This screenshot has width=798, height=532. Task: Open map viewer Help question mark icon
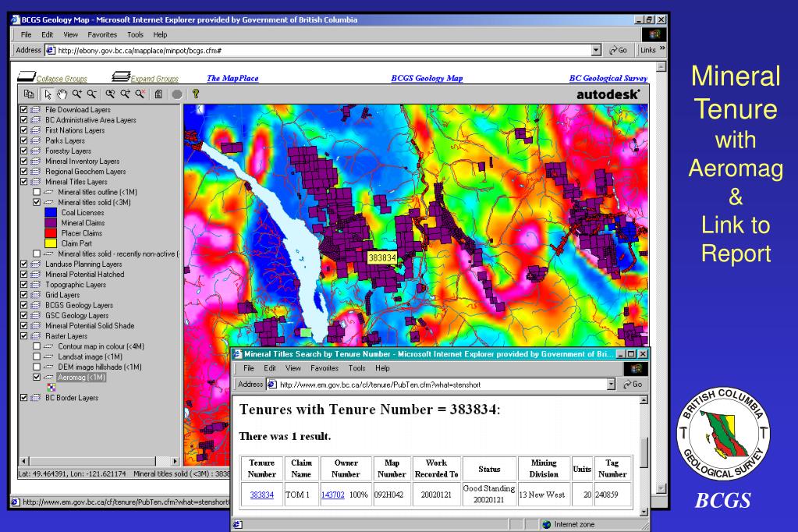point(196,94)
